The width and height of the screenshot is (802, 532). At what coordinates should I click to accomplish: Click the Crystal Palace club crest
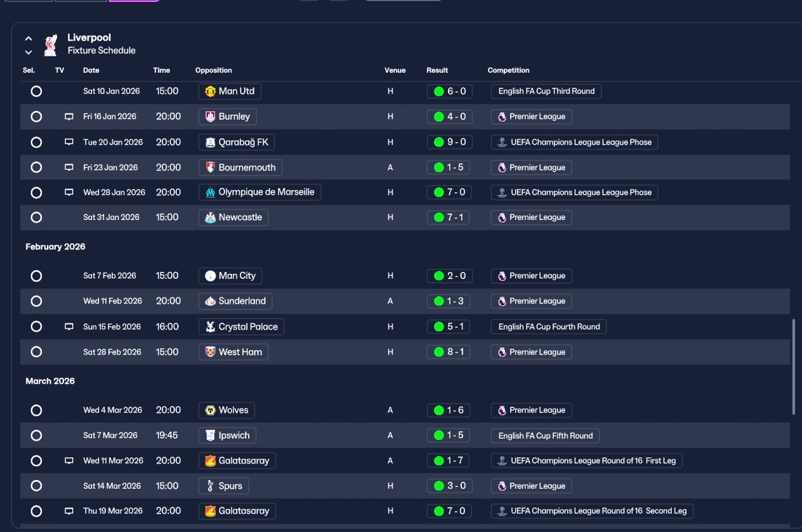(211, 326)
